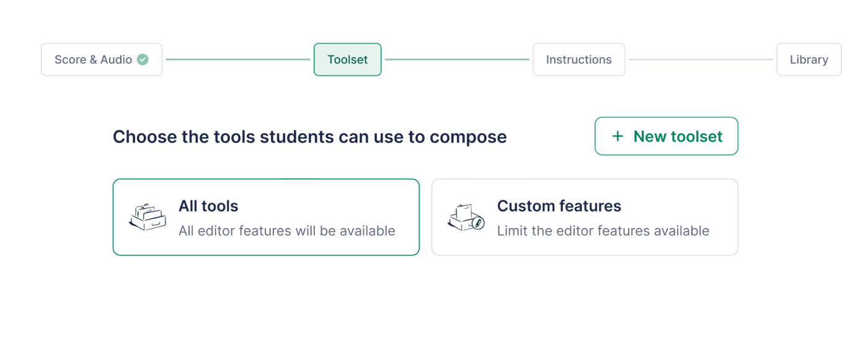Click the "Custom features" title text
The image size is (868, 347).
point(559,206)
